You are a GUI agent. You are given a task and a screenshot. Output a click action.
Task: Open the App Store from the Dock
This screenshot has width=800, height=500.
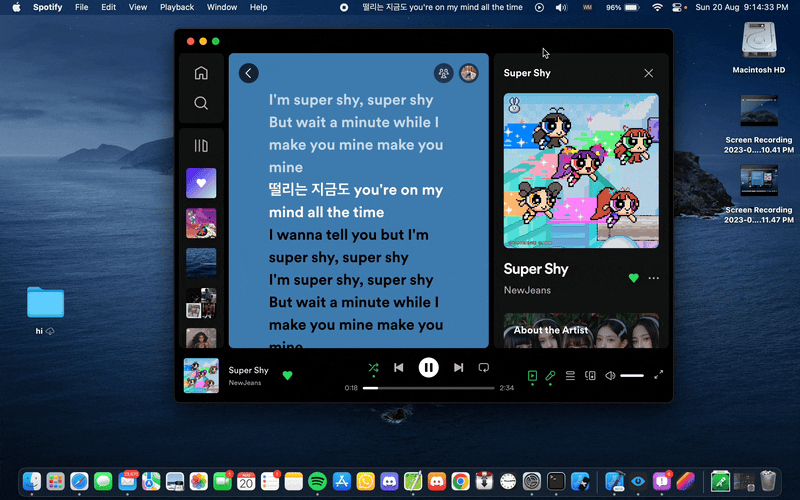[x=341, y=481]
